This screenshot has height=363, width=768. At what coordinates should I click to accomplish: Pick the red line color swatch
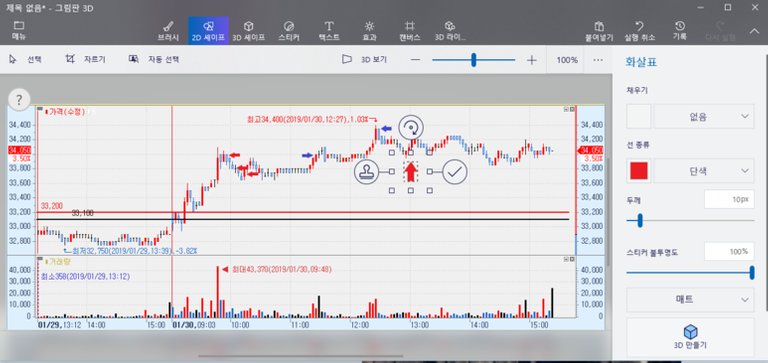639,171
